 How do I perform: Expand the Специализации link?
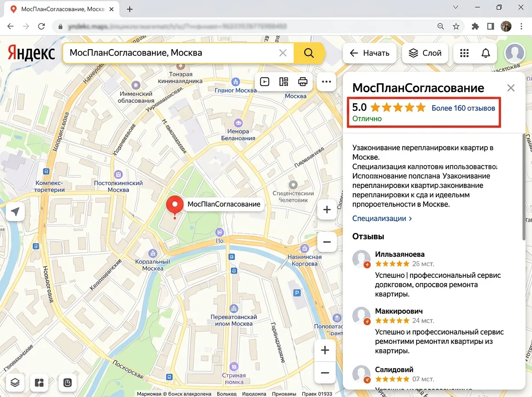(382, 218)
